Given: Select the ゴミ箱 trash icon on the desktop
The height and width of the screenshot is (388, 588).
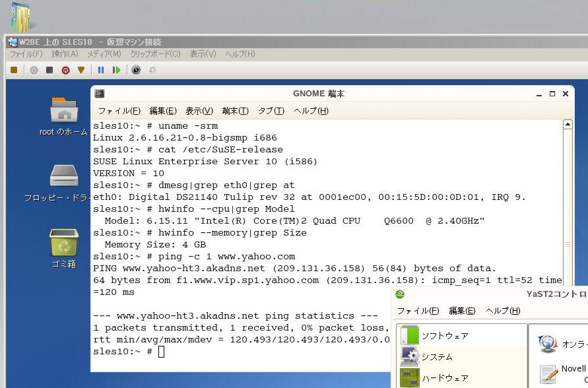Looking at the screenshot, I should [64, 242].
